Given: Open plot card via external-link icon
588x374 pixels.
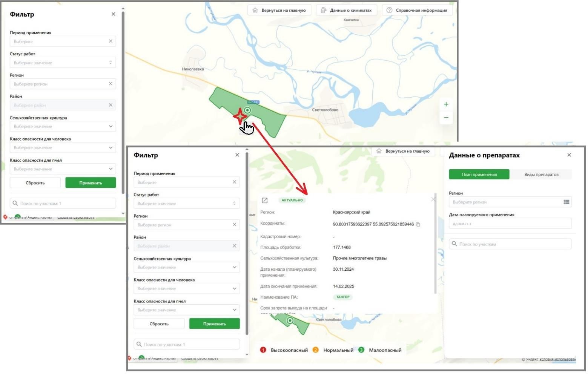Looking at the screenshot, I should pos(264,200).
